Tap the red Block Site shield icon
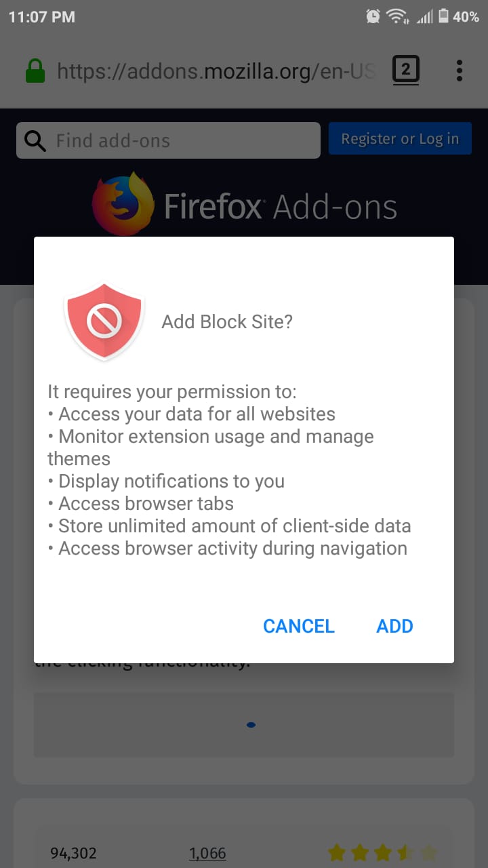 [x=104, y=321]
